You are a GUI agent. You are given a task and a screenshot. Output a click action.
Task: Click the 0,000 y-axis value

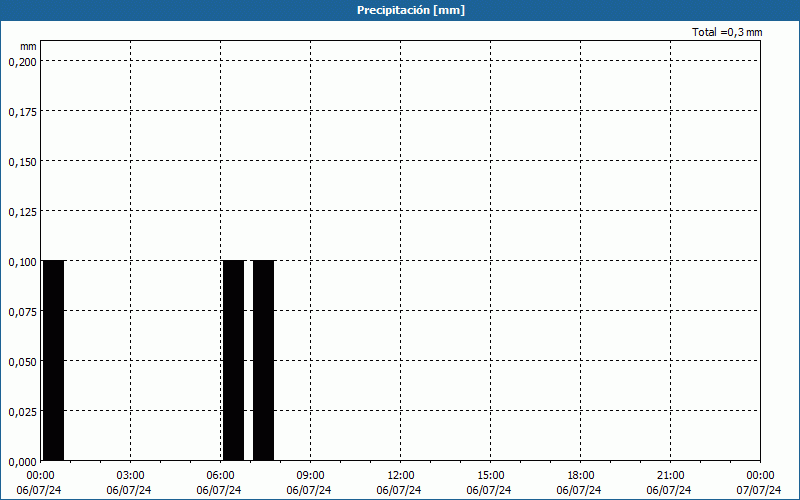coord(23,462)
